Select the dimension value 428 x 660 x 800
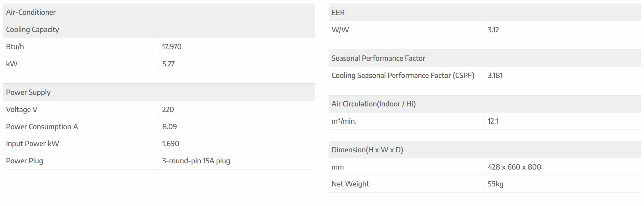 [x=514, y=167]
